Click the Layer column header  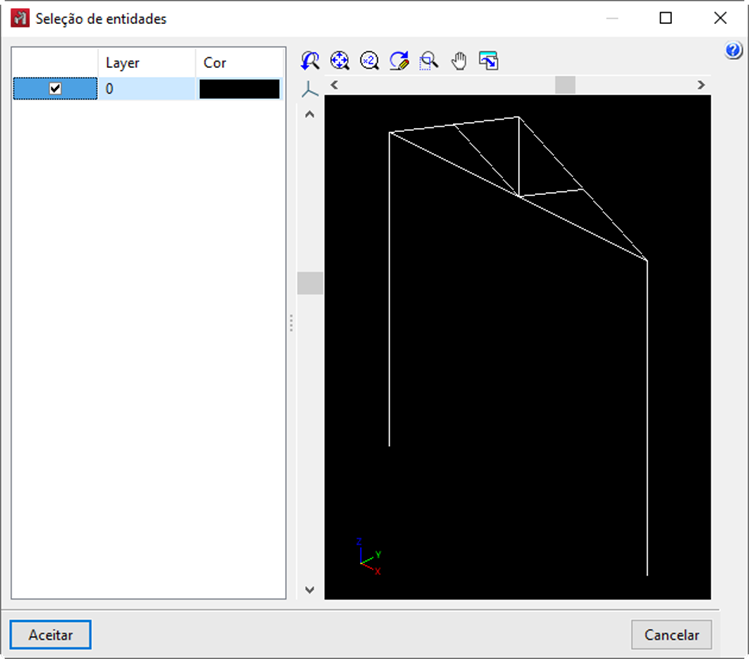pyautogui.click(x=147, y=63)
